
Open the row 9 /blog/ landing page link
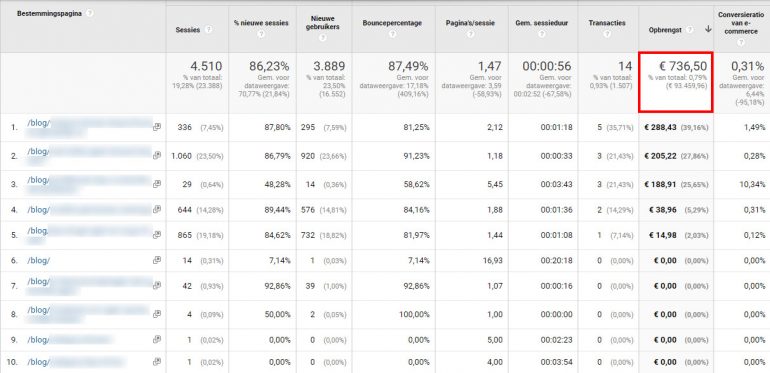pyautogui.click(x=38, y=339)
